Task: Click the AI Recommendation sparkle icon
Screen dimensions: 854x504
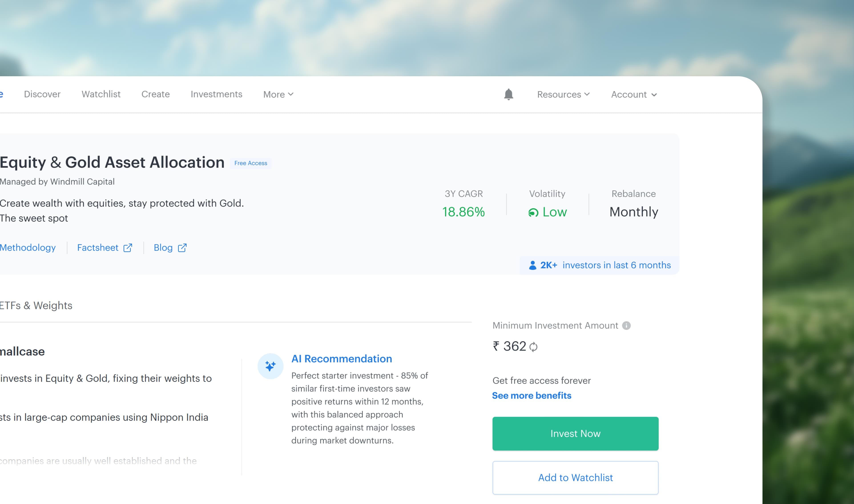Action: [x=270, y=366]
